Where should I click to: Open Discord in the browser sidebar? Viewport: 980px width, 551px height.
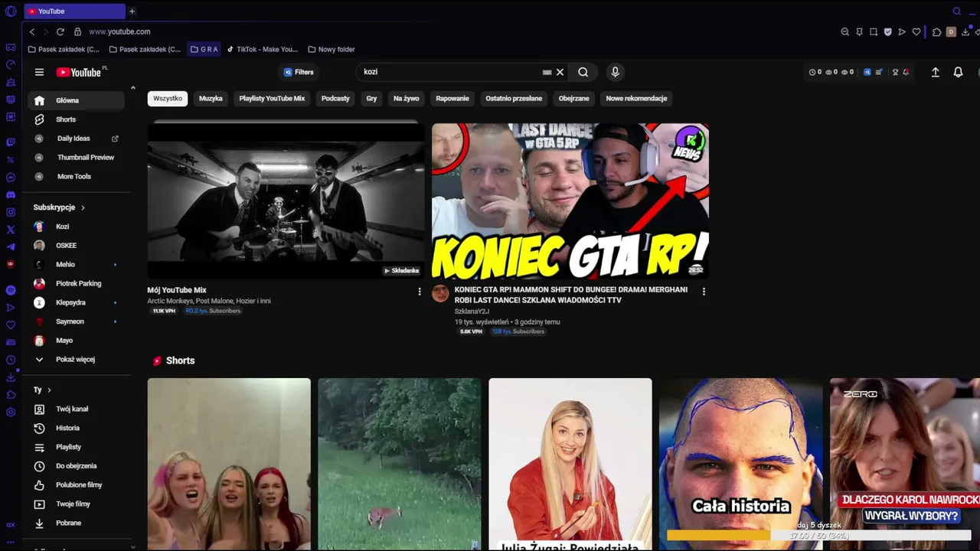coord(11,195)
